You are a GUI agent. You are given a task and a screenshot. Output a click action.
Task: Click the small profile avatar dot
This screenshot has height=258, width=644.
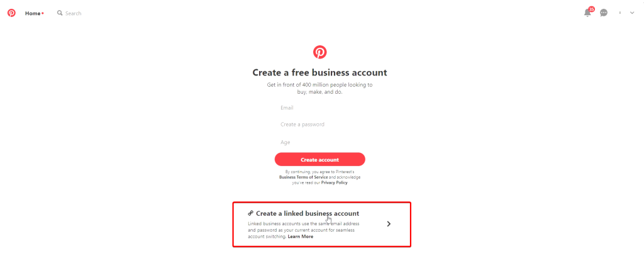(619, 13)
